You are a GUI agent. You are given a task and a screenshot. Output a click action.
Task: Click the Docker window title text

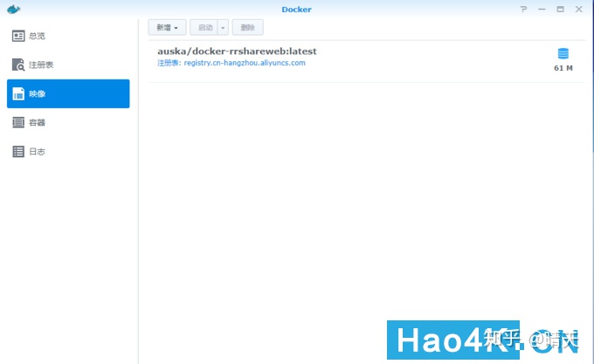(297, 10)
